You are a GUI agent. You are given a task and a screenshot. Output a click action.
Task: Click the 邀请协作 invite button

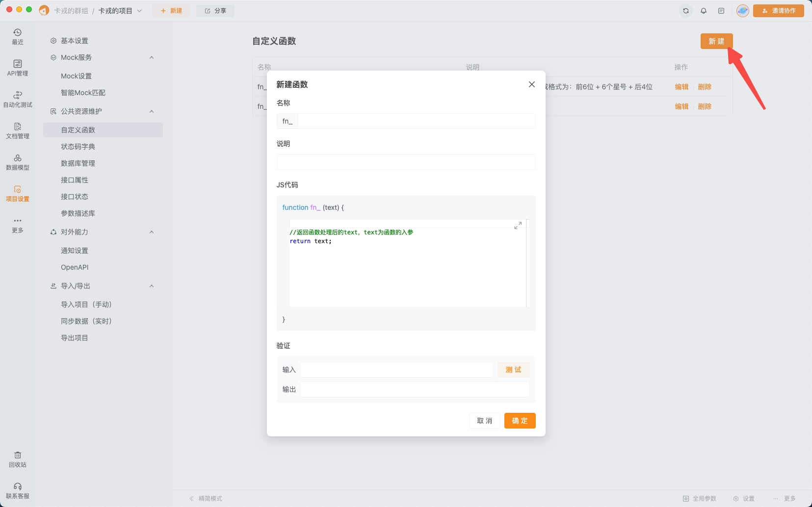[779, 11]
